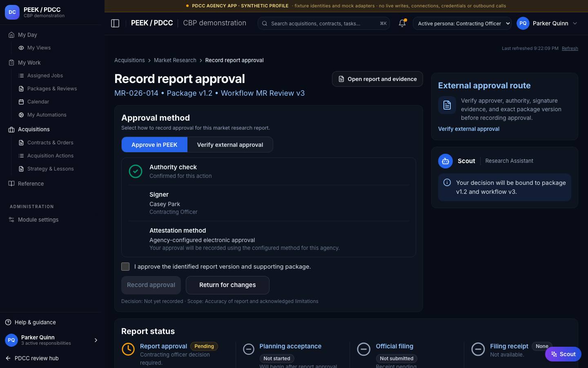Screen dimensions: 588x368
Task: Click the Official filing status link
Action: pos(394,346)
